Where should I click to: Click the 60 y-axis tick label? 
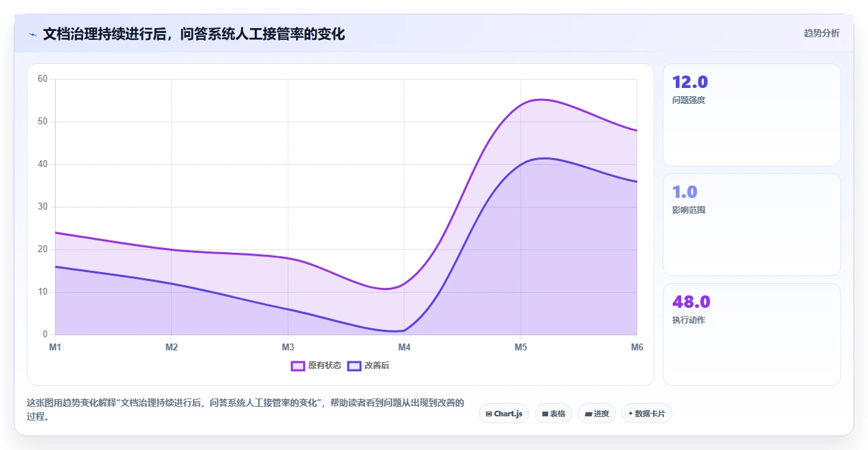tap(43, 79)
